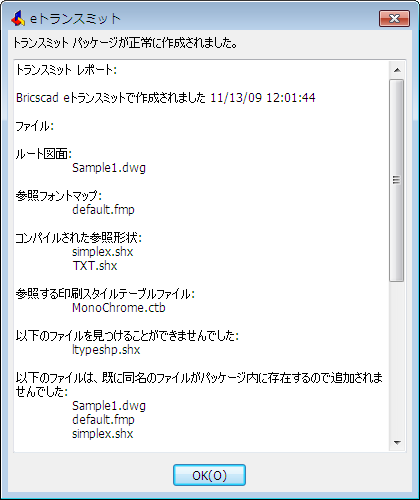Click the eトランスミット title bar text

click(x=75, y=19)
